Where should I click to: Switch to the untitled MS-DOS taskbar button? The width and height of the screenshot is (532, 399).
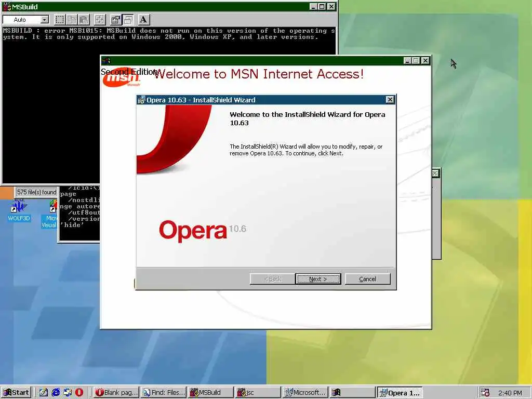[352, 393]
